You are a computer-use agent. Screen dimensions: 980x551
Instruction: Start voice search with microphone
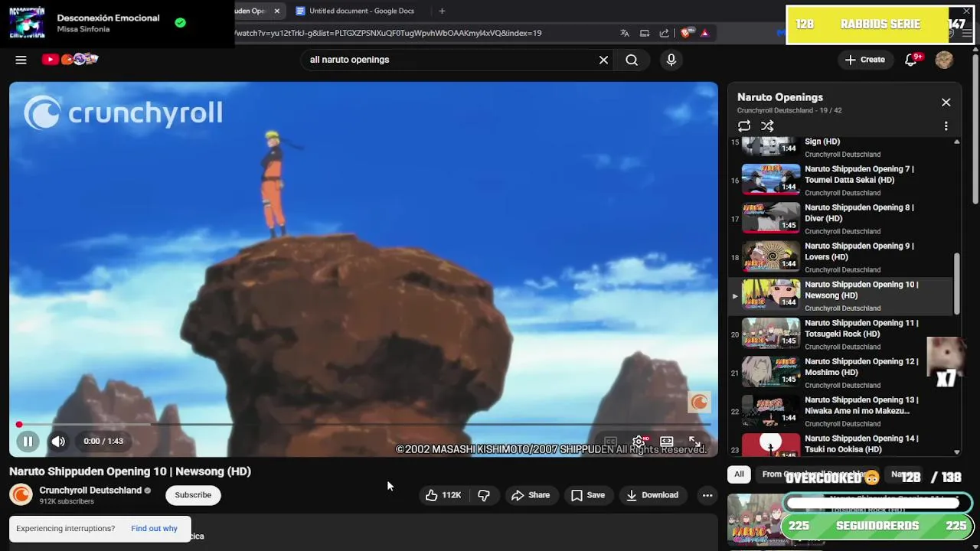click(x=671, y=60)
